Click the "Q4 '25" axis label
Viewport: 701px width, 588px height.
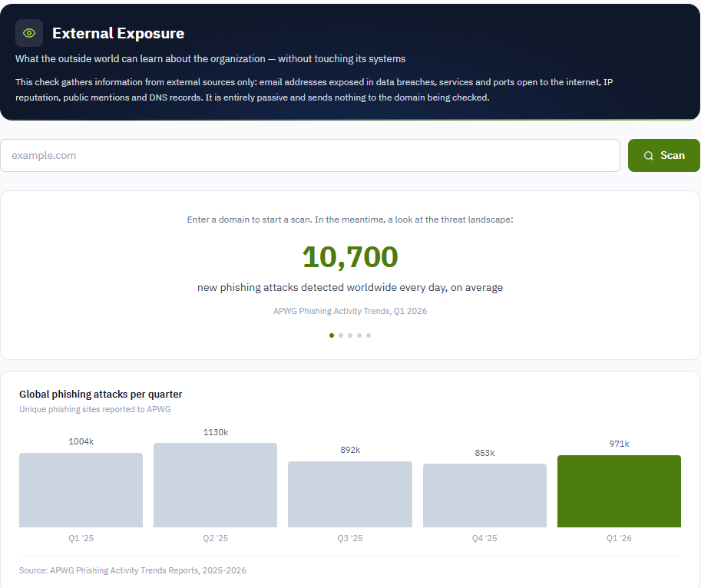[x=484, y=538]
